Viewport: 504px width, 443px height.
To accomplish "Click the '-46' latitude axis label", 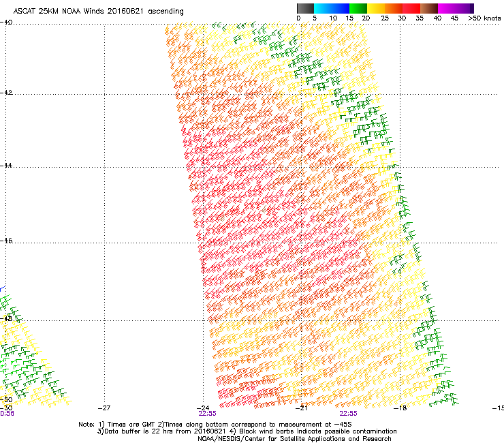I will point(6,241).
